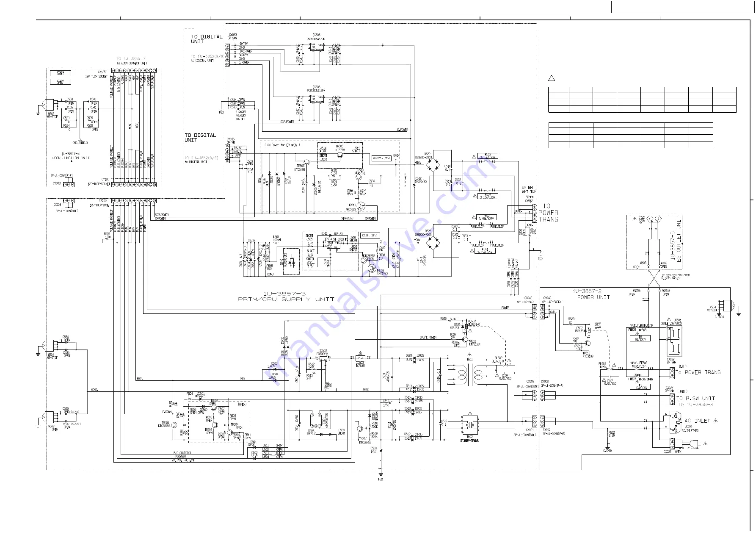
Task: Click the 'E2 OUTLET UNIT' vertical label
Action: [x=679, y=239]
